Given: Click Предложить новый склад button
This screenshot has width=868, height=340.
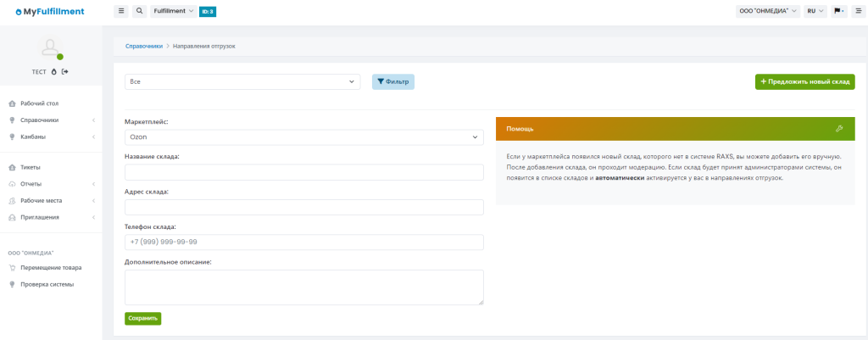Looking at the screenshot, I should click(x=804, y=81).
